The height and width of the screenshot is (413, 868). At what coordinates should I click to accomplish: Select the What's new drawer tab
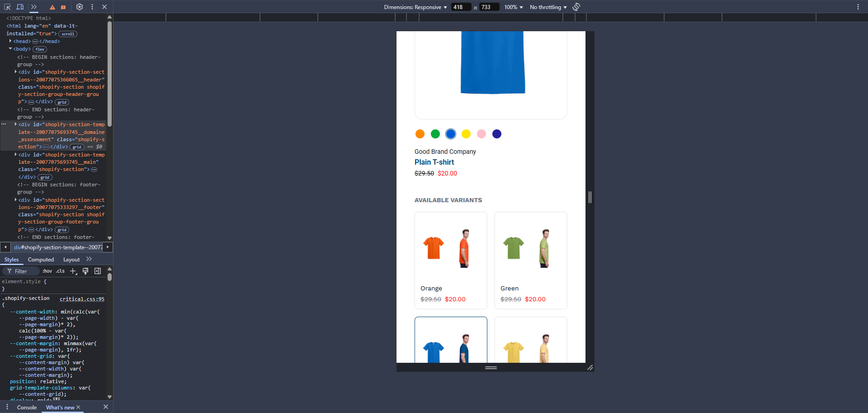pyautogui.click(x=60, y=408)
